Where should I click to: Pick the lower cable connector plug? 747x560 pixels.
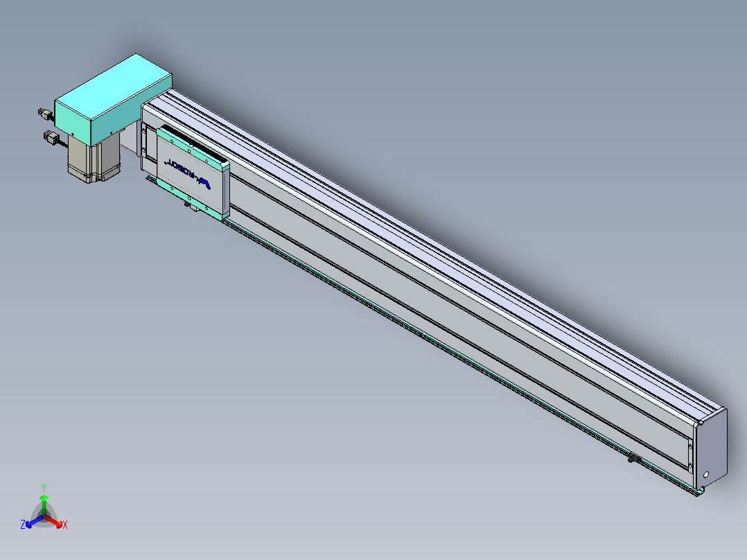(51, 138)
